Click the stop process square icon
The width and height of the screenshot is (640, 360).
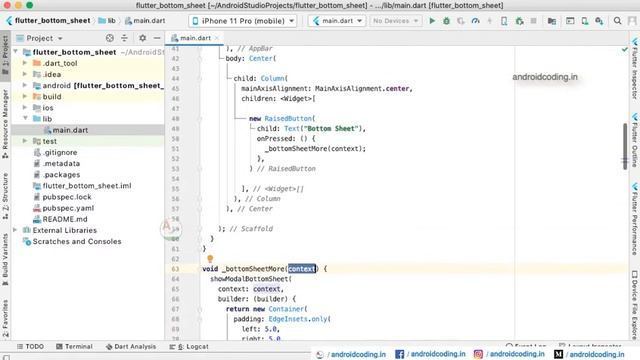pos(533,21)
